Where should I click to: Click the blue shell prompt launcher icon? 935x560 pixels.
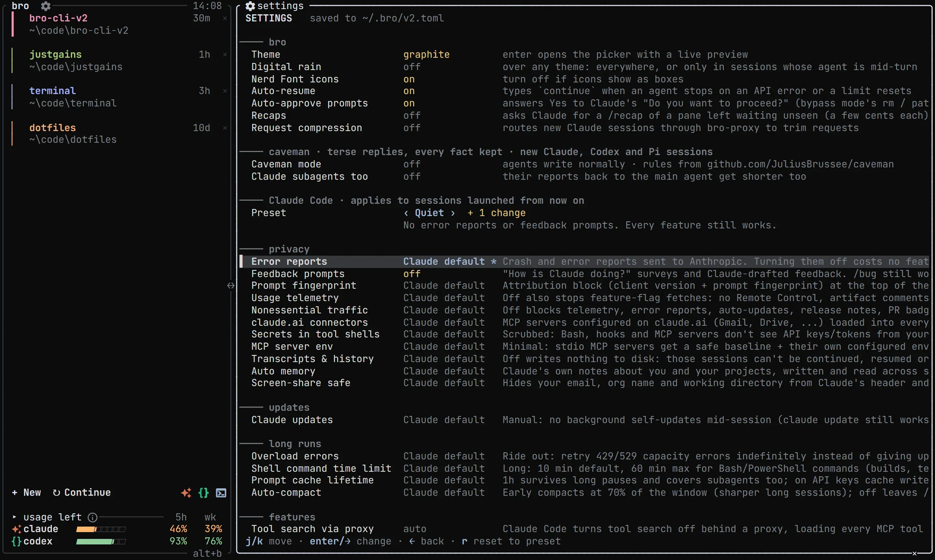[221, 493]
